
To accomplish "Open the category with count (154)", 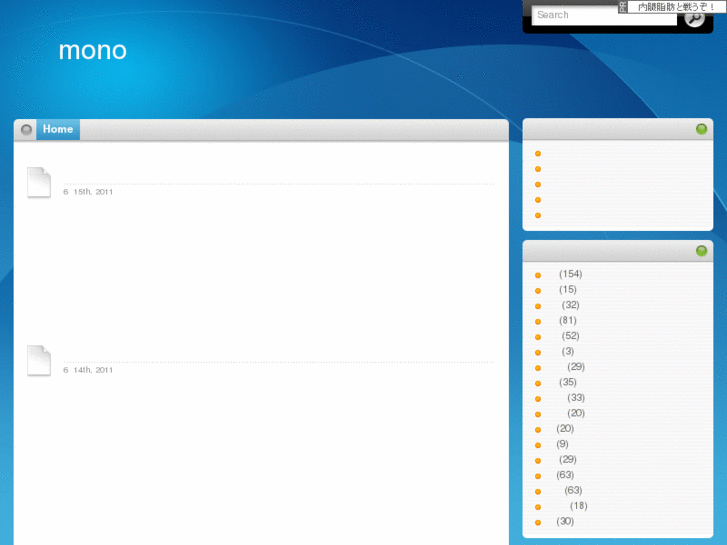I will pos(570,274).
